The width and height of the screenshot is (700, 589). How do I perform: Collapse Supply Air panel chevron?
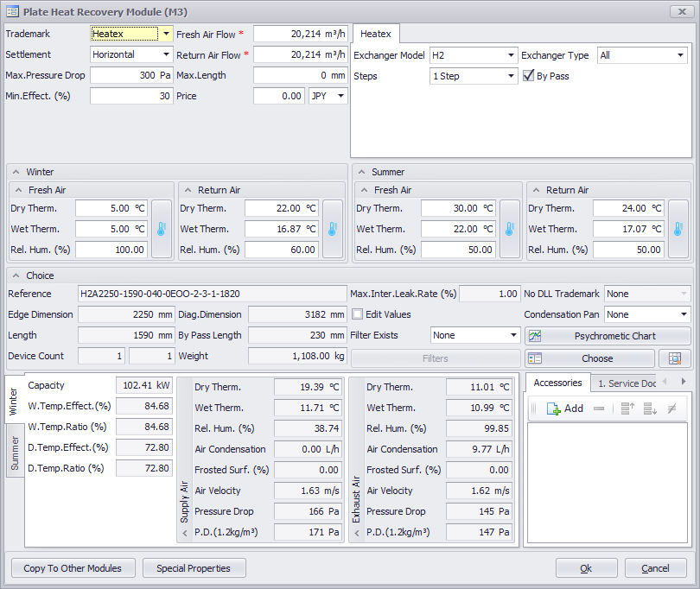point(185,533)
